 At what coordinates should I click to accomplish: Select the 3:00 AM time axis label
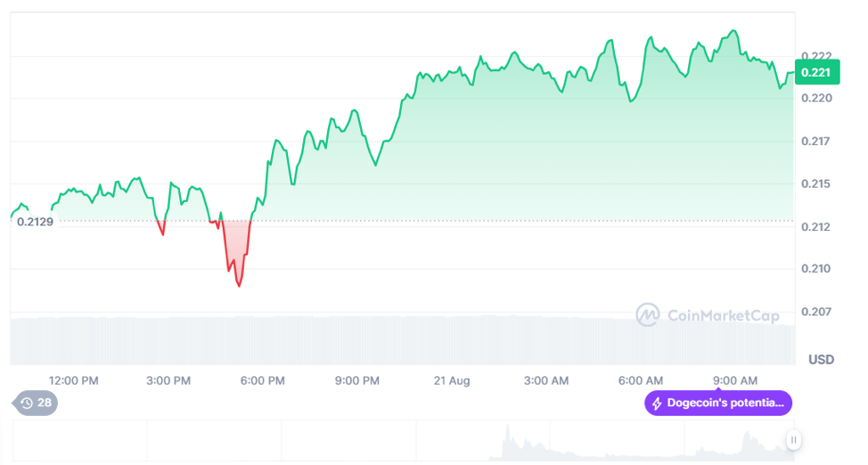(x=546, y=380)
